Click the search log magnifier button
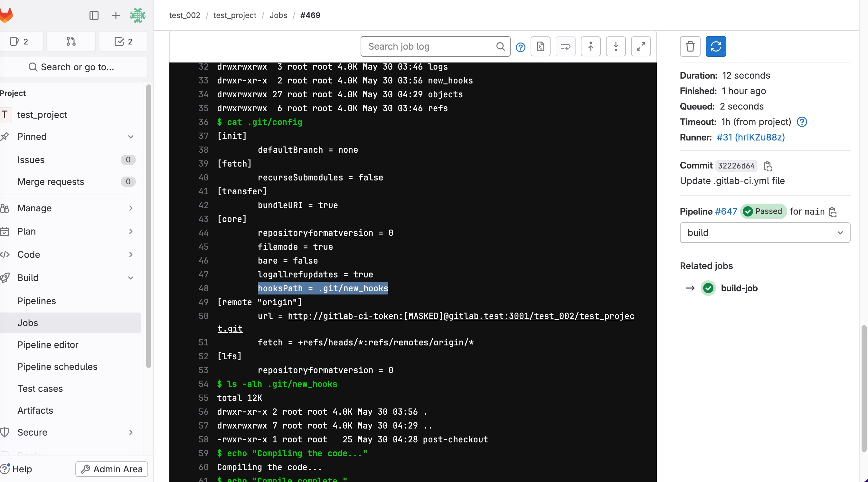This screenshot has width=868, height=482. 500,46
